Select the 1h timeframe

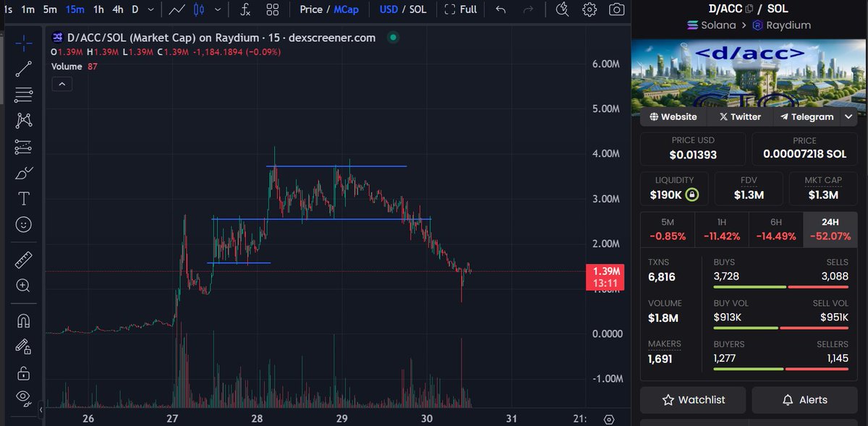(x=98, y=9)
